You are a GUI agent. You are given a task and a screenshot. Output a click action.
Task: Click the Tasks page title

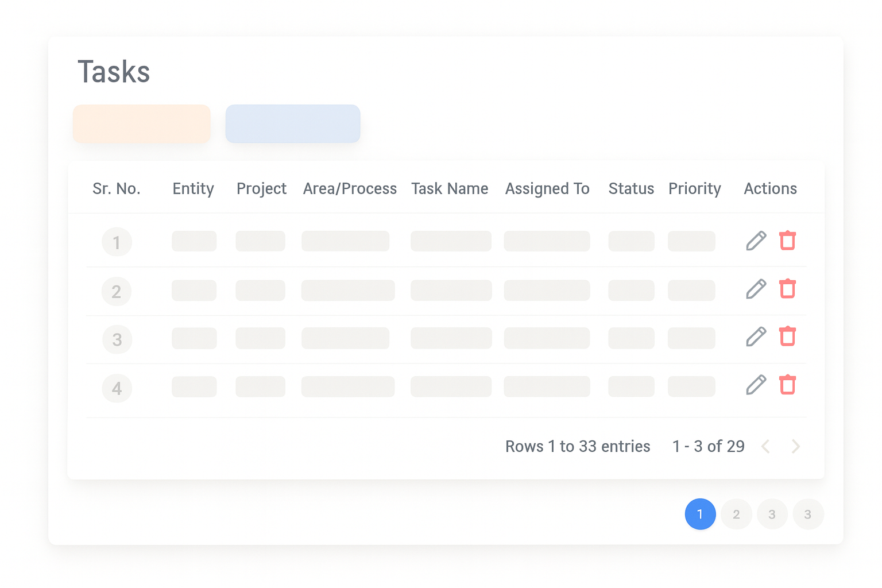tap(114, 72)
